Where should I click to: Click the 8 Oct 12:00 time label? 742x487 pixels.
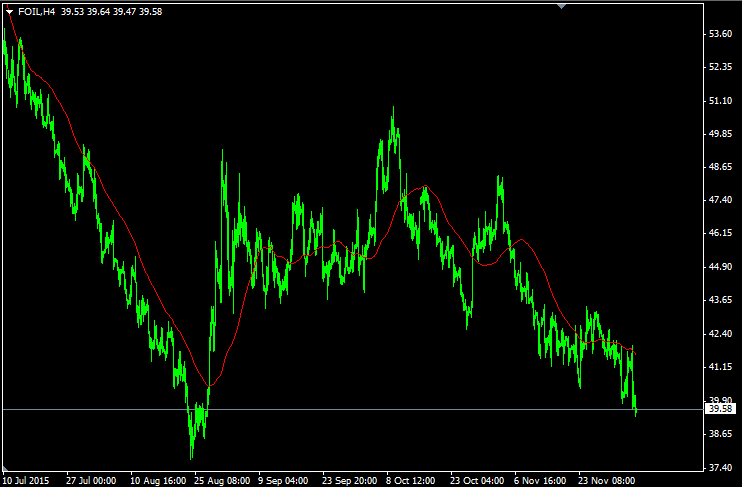point(411,481)
